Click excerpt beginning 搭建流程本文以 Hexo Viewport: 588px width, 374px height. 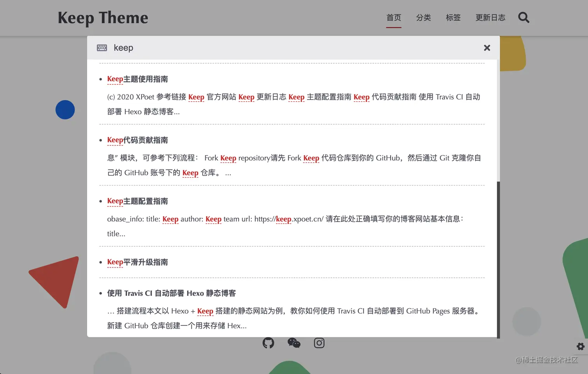pos(294,318)
